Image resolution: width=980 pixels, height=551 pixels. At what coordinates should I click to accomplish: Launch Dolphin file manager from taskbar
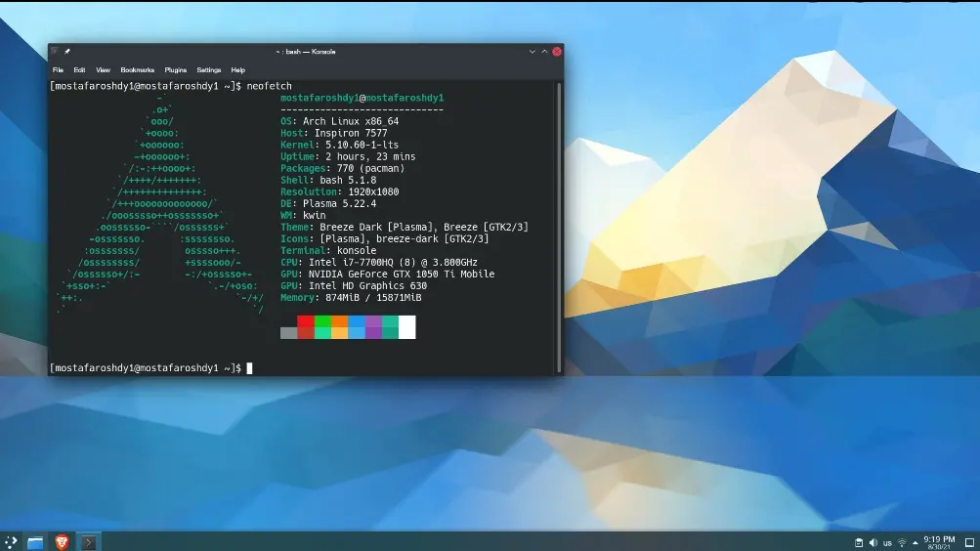tap(36, 541)
